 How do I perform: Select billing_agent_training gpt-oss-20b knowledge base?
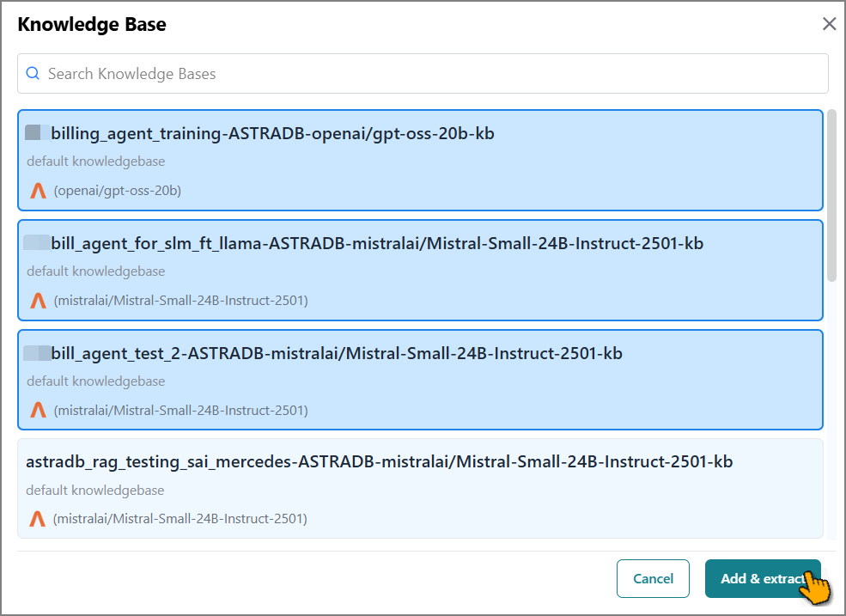tap(420, 161)
